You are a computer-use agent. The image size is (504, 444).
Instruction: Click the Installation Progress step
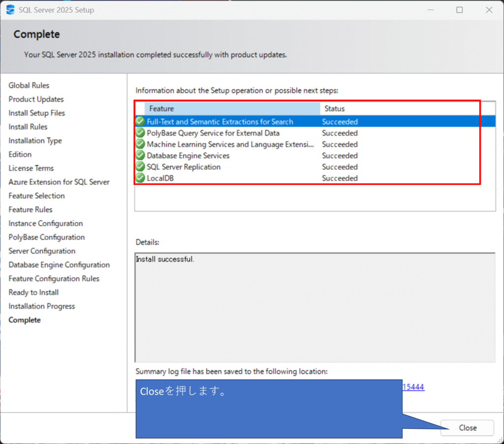[x=42, y=306]
